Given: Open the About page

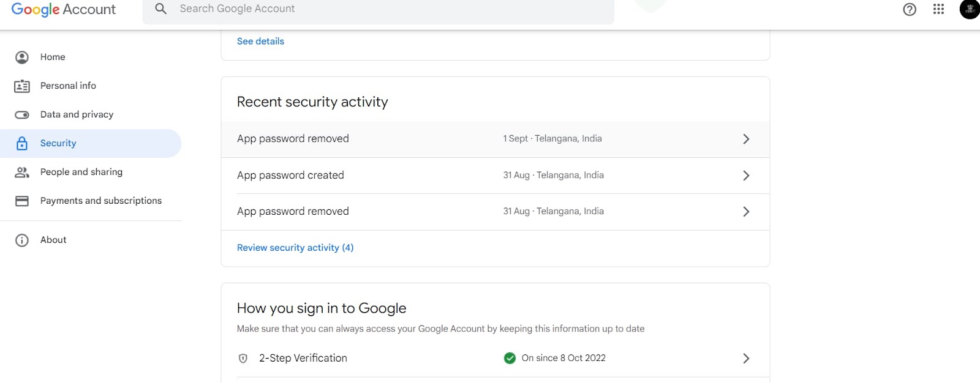Looking at the screenshot, I should [x=91, y=240].
